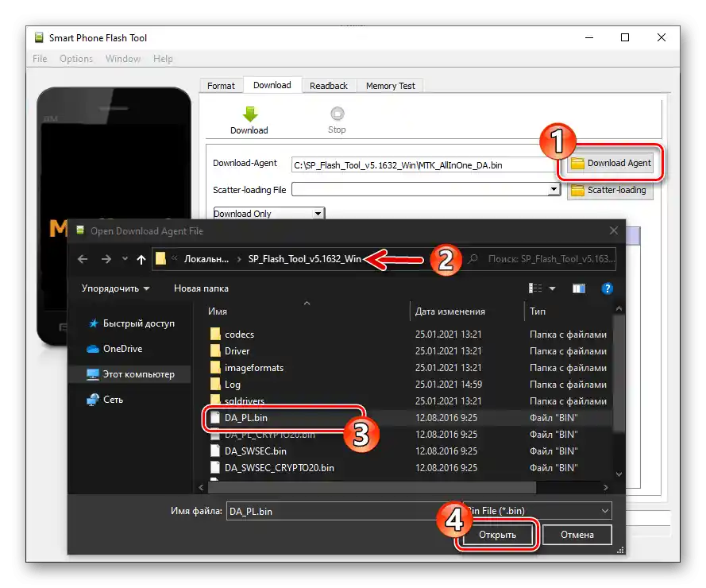The image size is (706, 588).
Task: Open the File menu
Action: tap(40, 59)
